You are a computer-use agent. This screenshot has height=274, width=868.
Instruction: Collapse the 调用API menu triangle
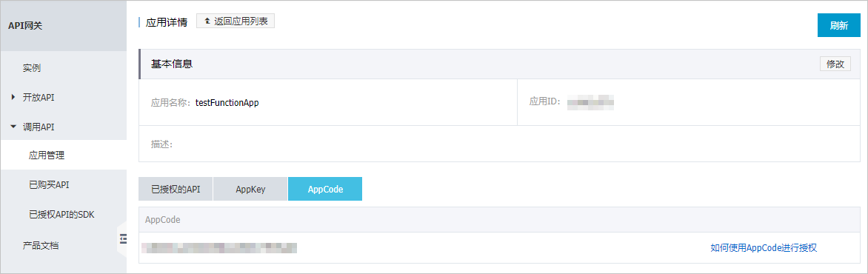click(13, 127)
